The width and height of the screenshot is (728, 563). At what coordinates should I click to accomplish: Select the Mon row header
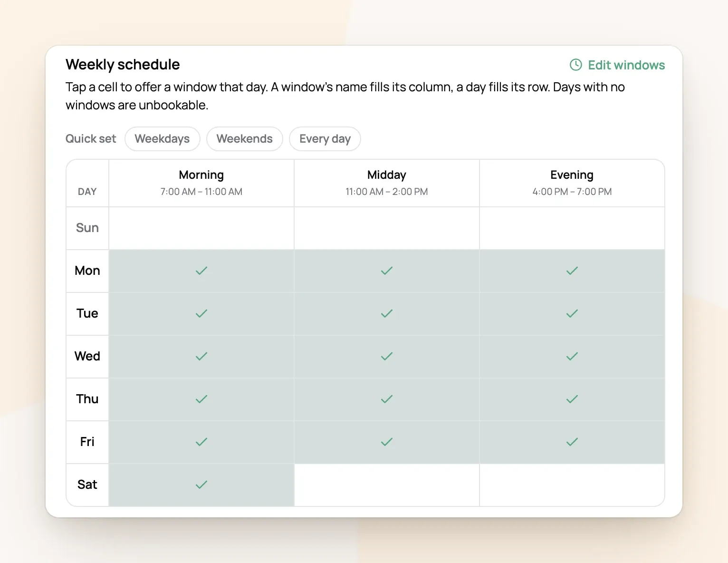(87, 271)
